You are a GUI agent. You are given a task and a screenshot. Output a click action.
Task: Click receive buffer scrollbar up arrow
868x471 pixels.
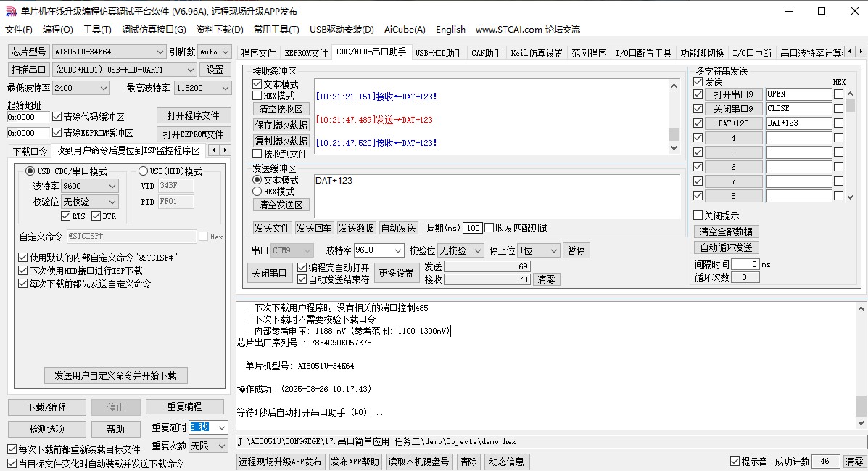coord(674,84)
